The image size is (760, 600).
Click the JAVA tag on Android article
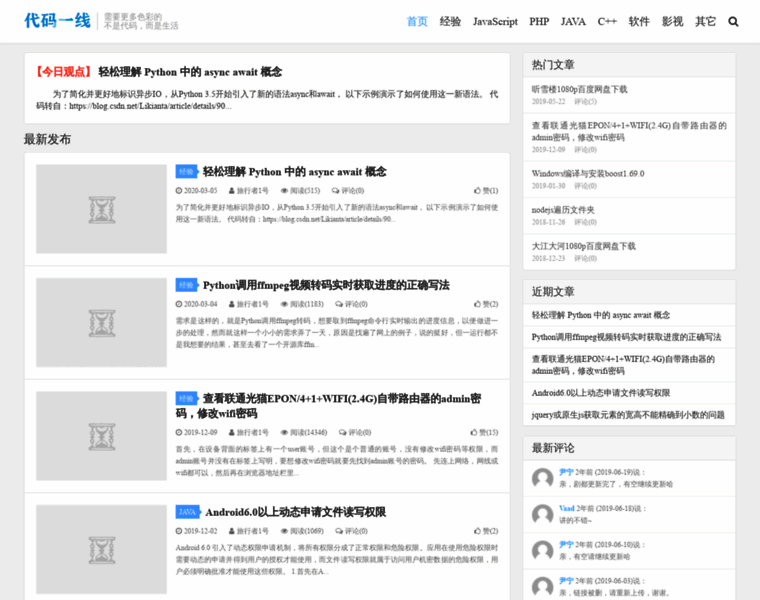coord(187,512)
